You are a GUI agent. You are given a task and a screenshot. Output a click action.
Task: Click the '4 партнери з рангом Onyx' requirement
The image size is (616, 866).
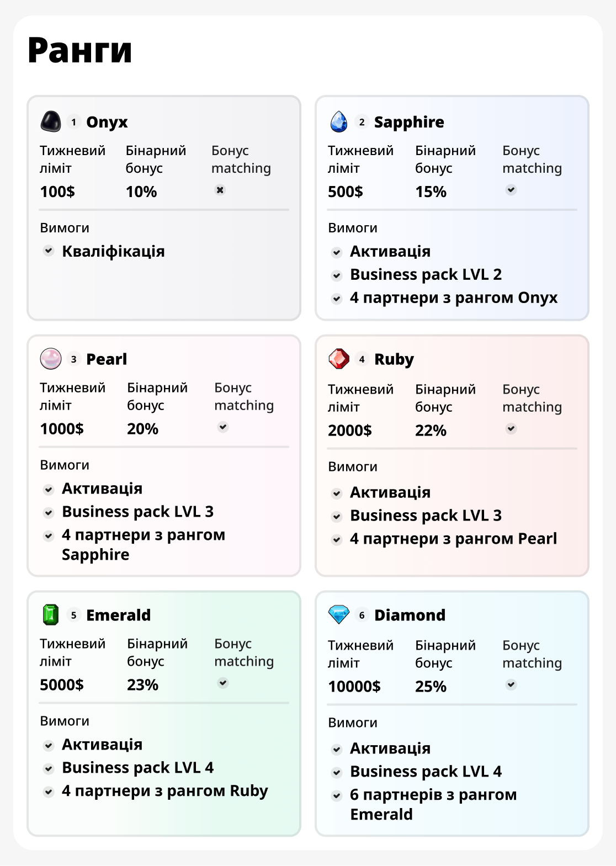point(453,298)
